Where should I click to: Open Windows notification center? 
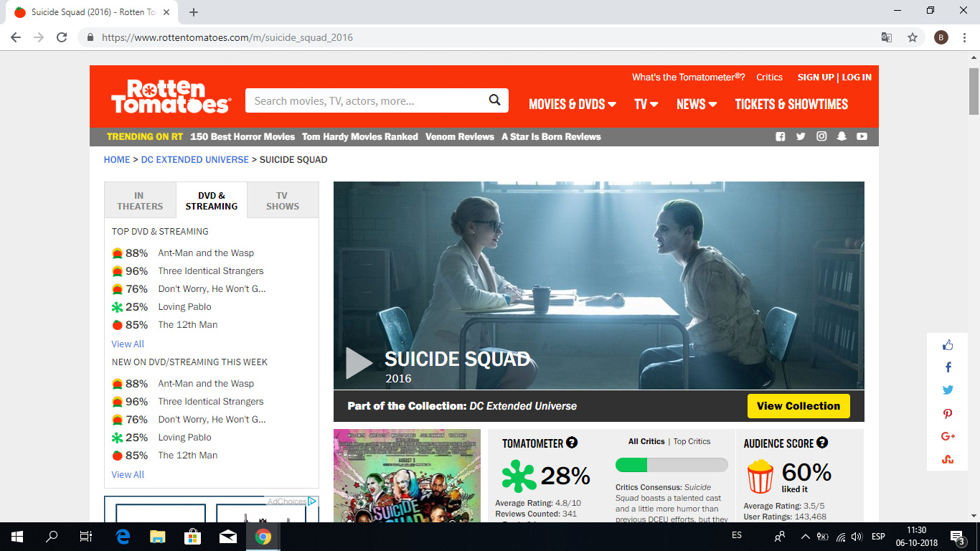956,537
